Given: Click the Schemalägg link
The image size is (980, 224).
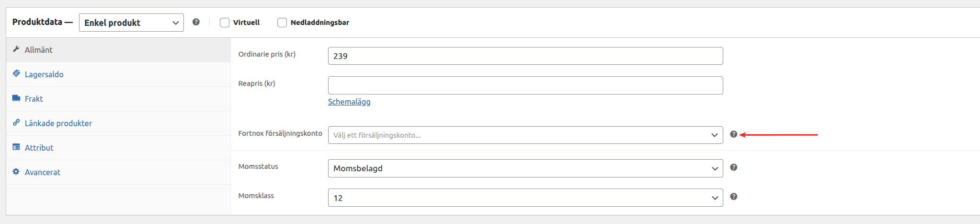Looking at the screenshot, I should tap(349, 102).
